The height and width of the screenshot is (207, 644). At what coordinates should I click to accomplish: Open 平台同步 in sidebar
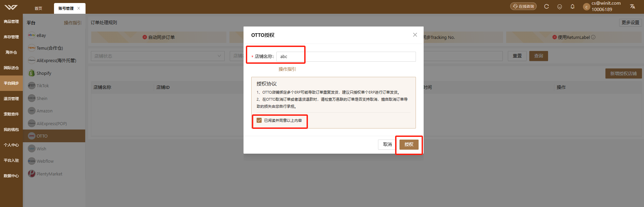coord(11,83)
